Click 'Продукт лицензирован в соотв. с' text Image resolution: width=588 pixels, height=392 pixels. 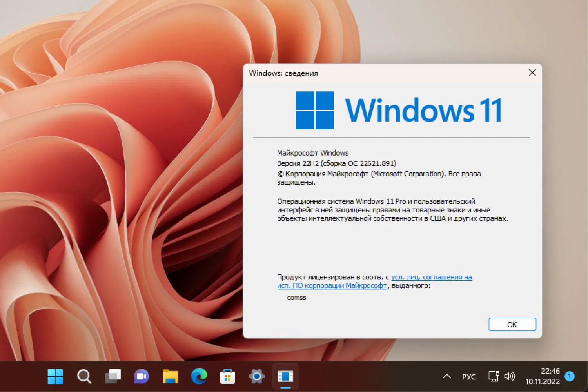(x=333, y=277)
